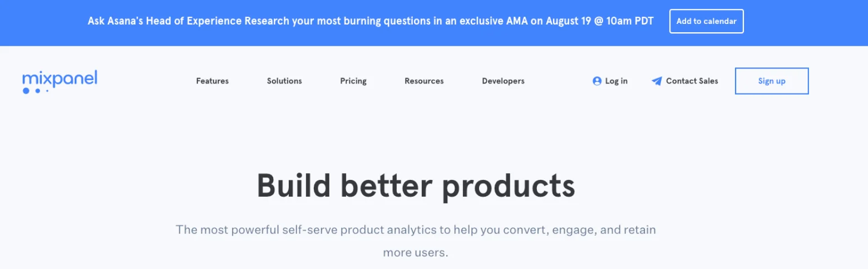Click the "Build better products" headline
Screen dimensions: 868x269
415,185
